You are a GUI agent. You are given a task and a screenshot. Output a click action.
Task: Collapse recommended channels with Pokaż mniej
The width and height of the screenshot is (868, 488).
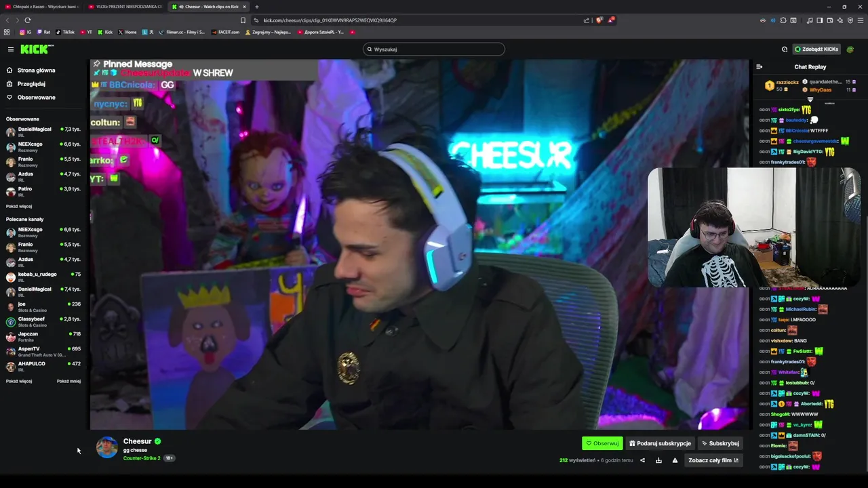[68, 381]
